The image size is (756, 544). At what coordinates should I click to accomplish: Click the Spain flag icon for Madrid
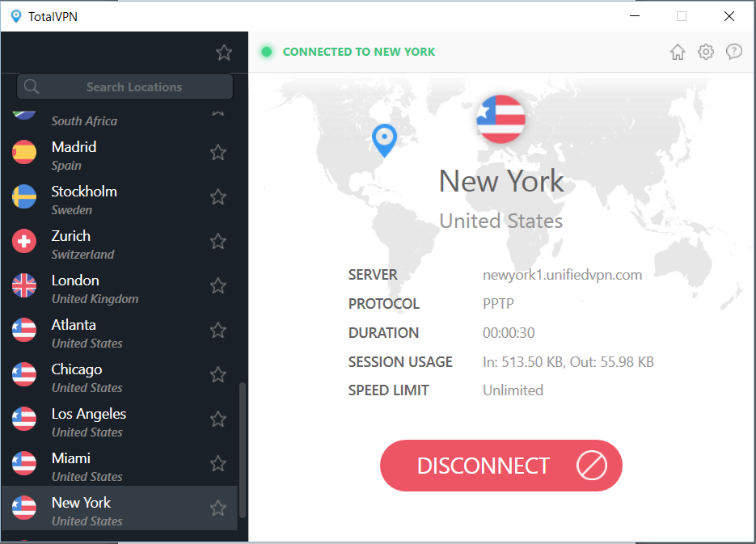(24, 152)
